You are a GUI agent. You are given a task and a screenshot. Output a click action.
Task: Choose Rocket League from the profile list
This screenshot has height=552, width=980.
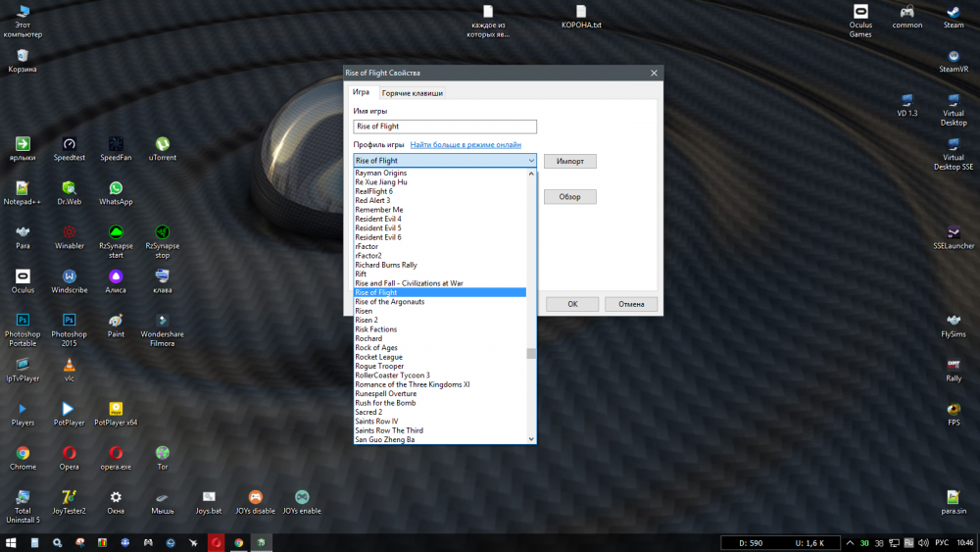click(377, 357)
